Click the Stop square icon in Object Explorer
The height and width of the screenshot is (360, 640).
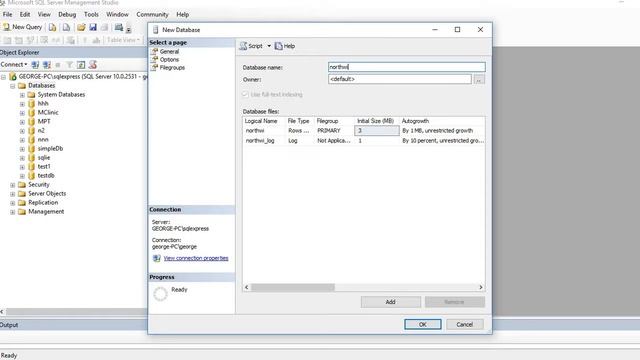click(x=58, y=64)
